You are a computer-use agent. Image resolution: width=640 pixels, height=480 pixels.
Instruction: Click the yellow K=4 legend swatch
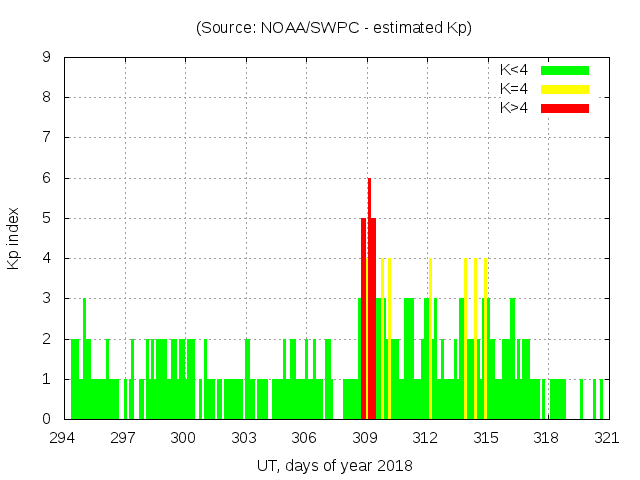pos(565,89)
